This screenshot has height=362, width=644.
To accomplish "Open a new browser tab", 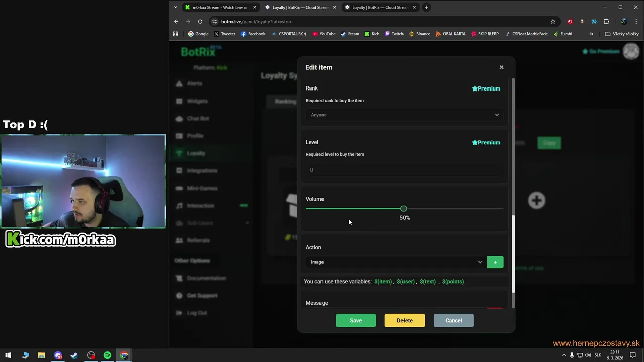I will coord(426,7).
